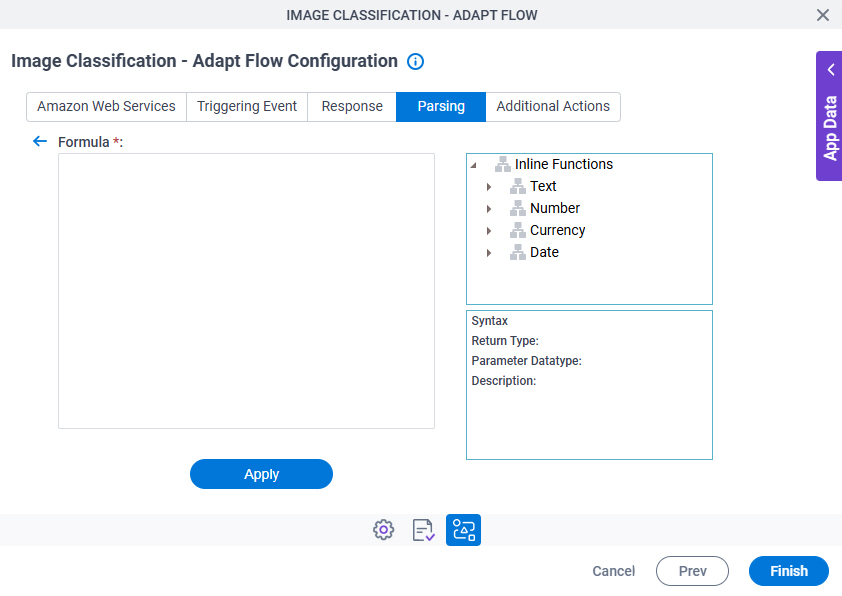Viewport: 842px width, 596px height.
Task: Expand the App Data side panel chevron
Action: [831, 70]
